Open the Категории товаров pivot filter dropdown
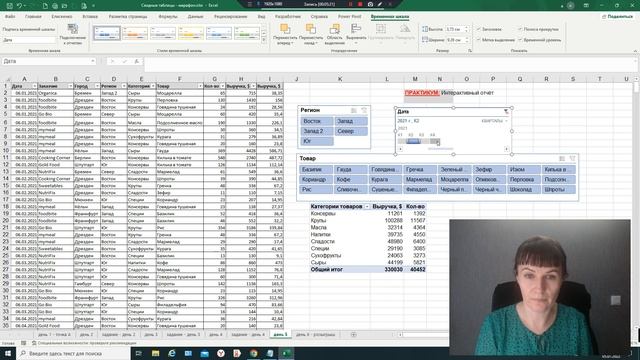Viewport: 640px width, 360px height. pos(367,207)
